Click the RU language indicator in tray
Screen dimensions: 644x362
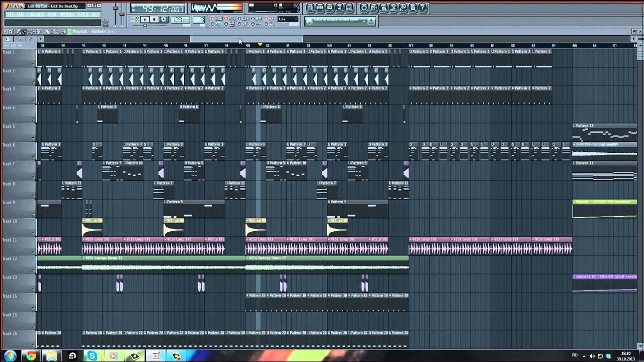(x=575, y=355)
